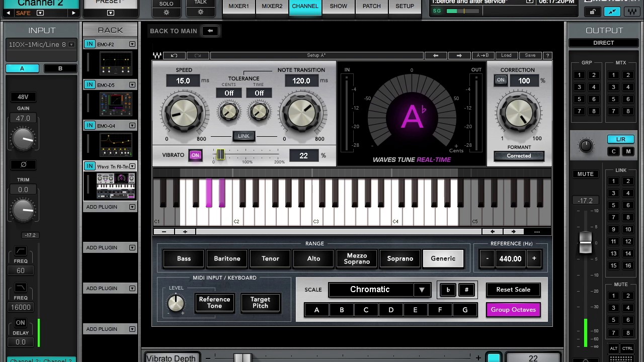Toggle EMO-Q4 plugin IN button
Image resolution: width=644 pixels, height=362 pixels.
click(90, 125)
